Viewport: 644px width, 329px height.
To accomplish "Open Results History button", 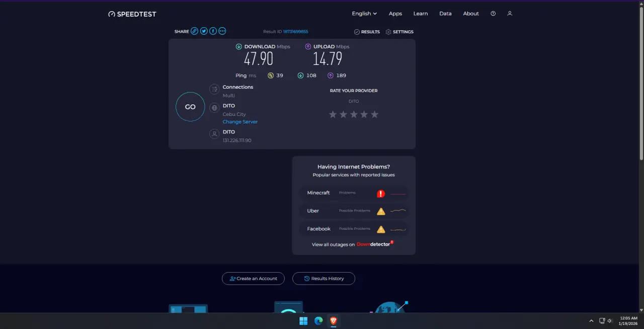I will [324, 279].
